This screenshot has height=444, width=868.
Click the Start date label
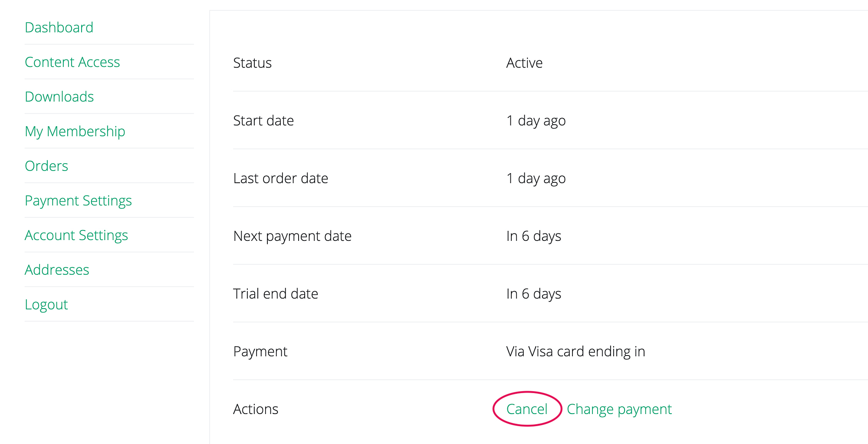pyautogui.click(x=263, y=121)
